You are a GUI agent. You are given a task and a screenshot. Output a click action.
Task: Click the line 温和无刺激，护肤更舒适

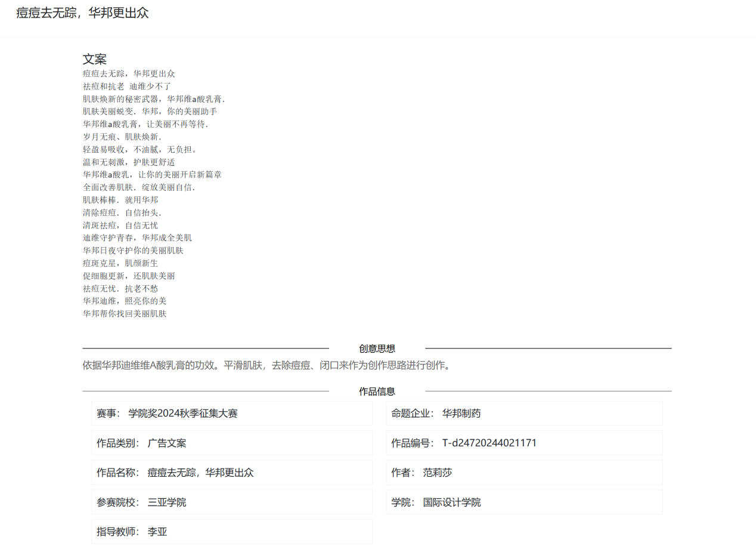pyautogui.click(x=129, y=162)
